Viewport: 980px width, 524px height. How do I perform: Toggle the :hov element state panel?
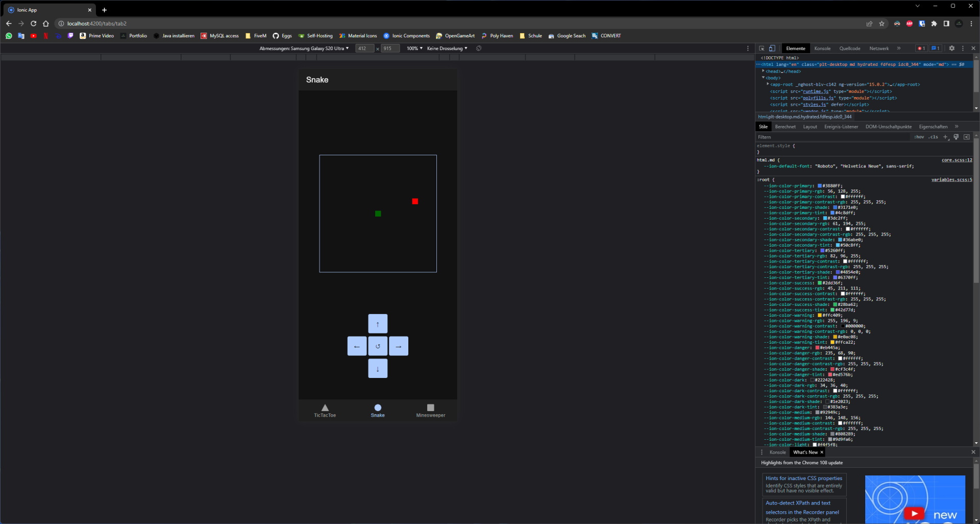click(919, 137)
